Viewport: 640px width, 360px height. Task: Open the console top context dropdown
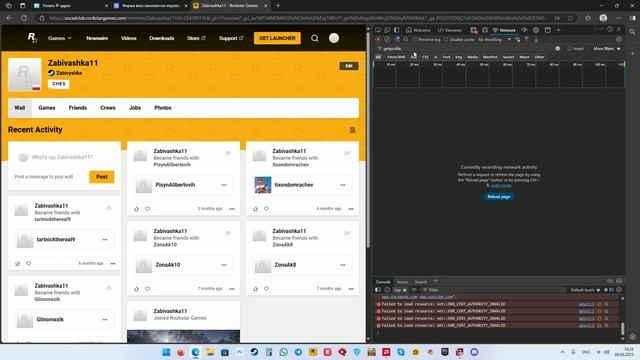click(400, 290)
